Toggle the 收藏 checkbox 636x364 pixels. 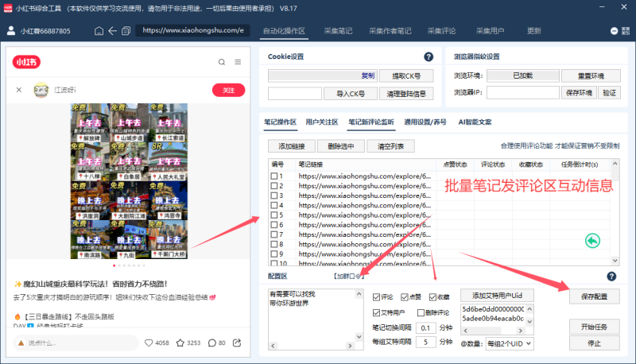432,297
